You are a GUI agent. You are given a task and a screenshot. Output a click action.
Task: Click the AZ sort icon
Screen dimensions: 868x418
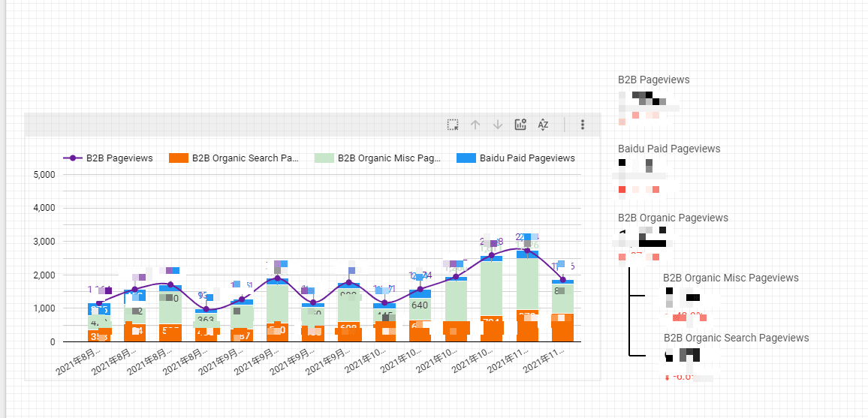(x=543, y=125)
